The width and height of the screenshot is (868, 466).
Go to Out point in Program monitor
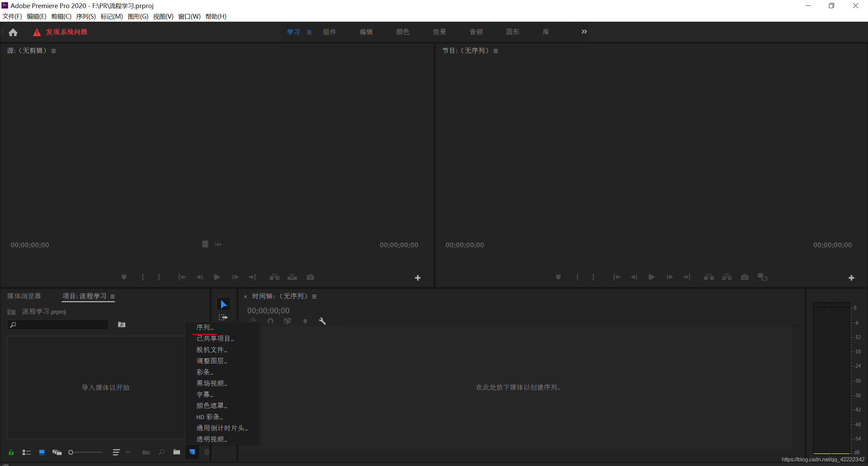tap(687, 277)
